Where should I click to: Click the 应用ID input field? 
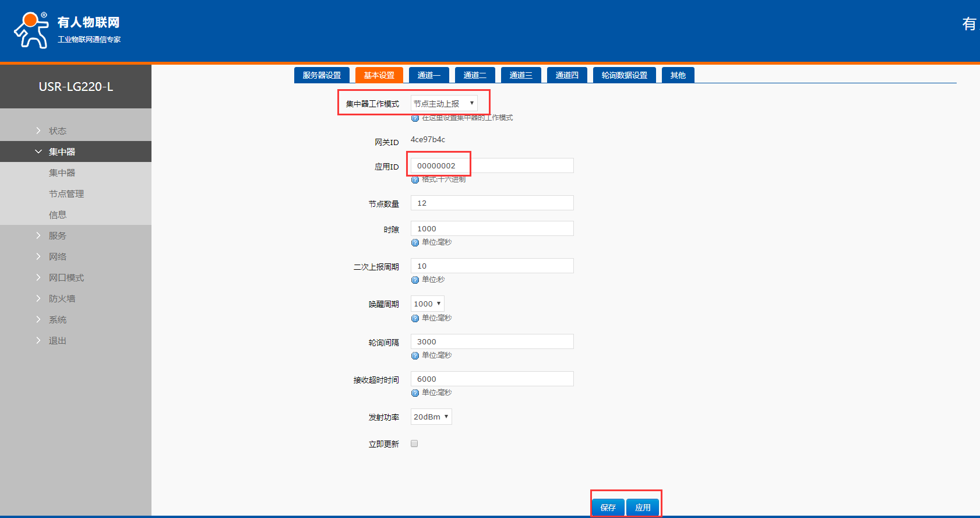click(492, 165)
